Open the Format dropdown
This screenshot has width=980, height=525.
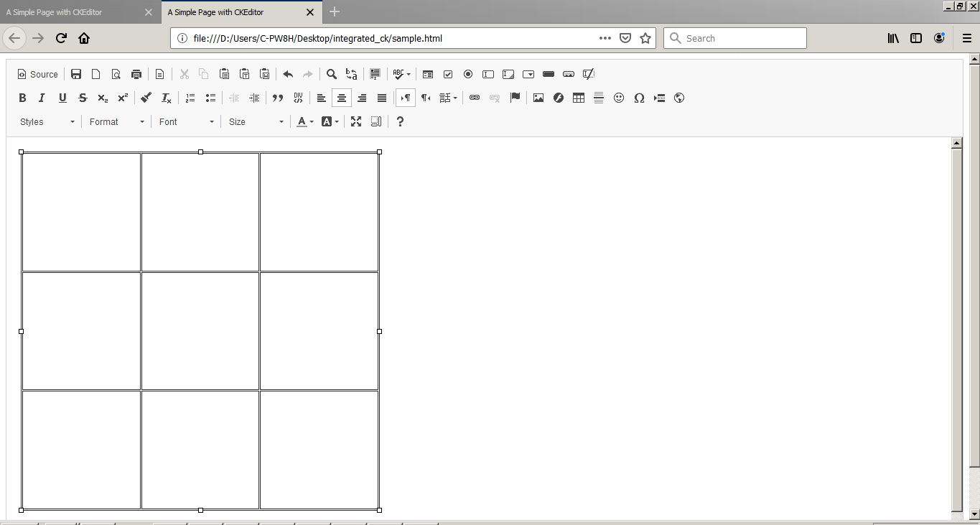click(x=115, y=121)
